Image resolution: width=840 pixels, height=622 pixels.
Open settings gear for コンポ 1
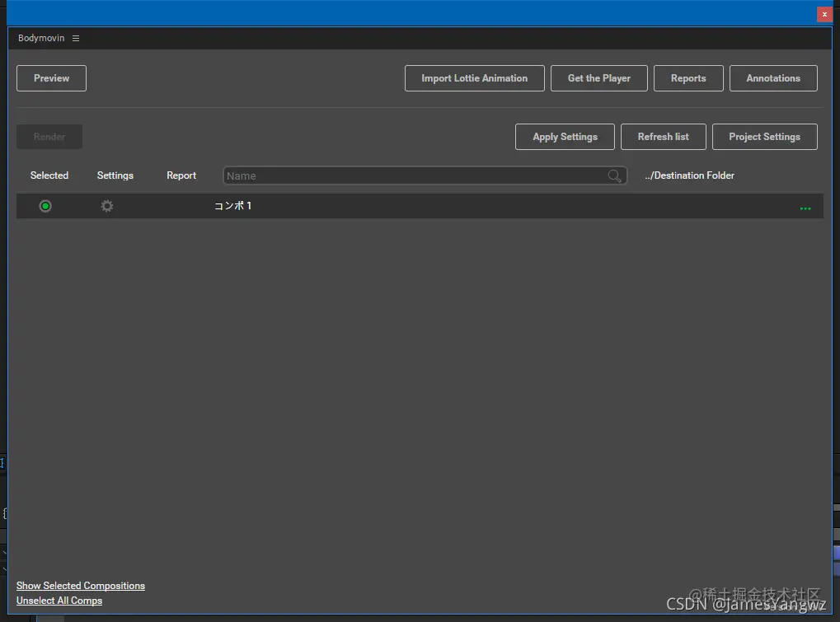(107, 206)
